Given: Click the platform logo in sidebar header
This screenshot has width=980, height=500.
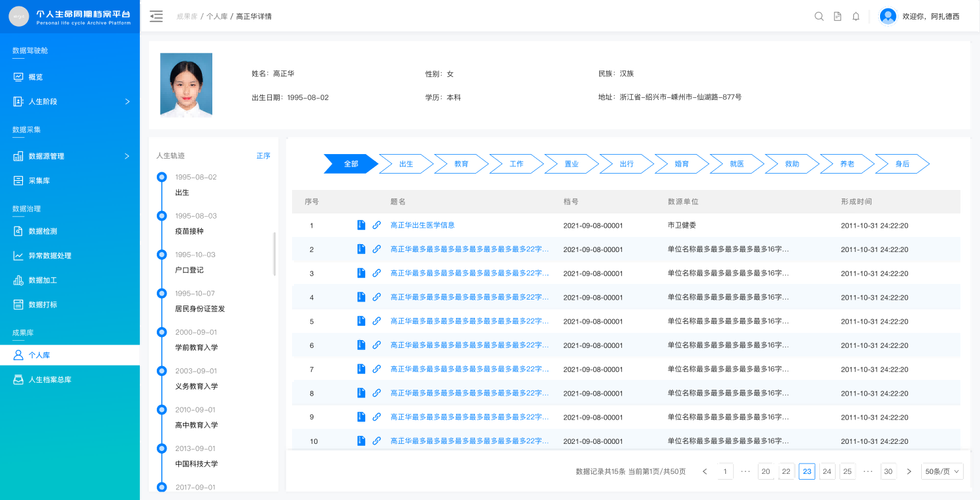Looking at the screenshot, I should [19, 16].
